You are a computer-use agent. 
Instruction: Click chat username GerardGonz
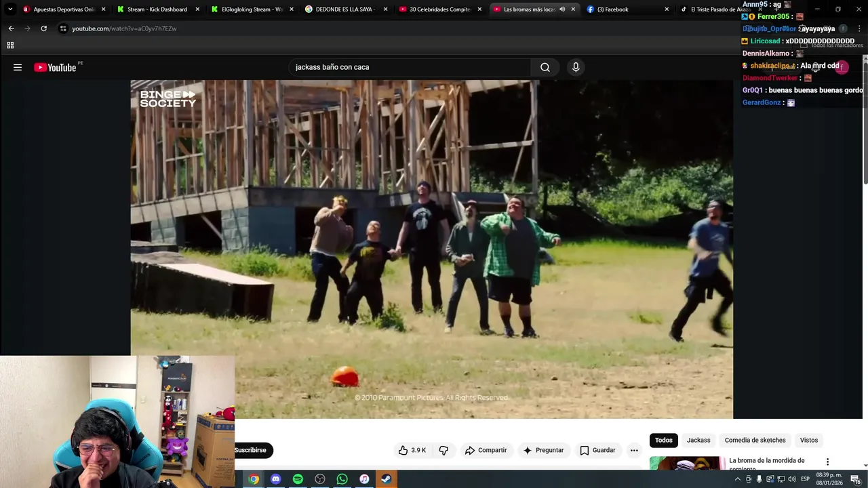point(762,102)
